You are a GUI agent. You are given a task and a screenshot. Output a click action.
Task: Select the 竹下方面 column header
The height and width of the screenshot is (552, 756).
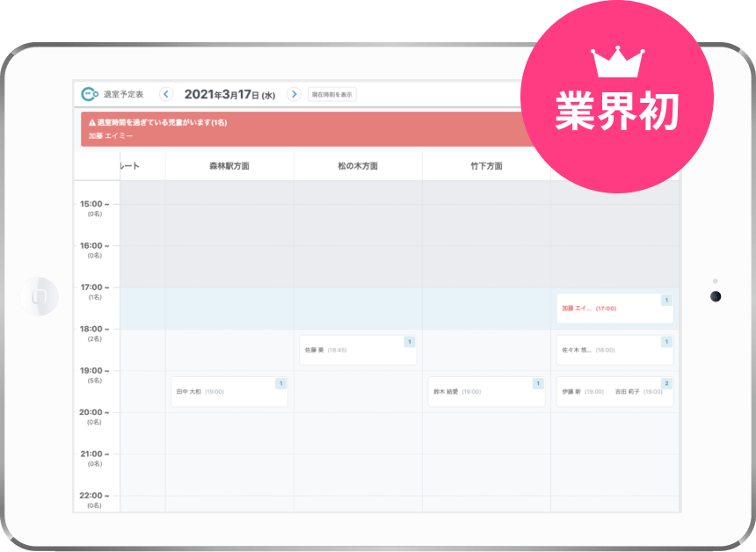[x=486, y=166]
